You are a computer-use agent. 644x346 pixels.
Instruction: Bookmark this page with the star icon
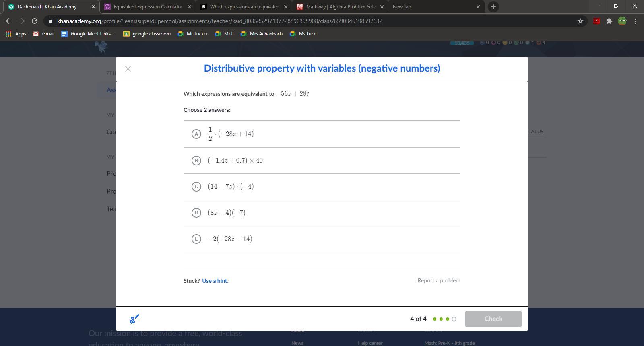tap(580, 21)
